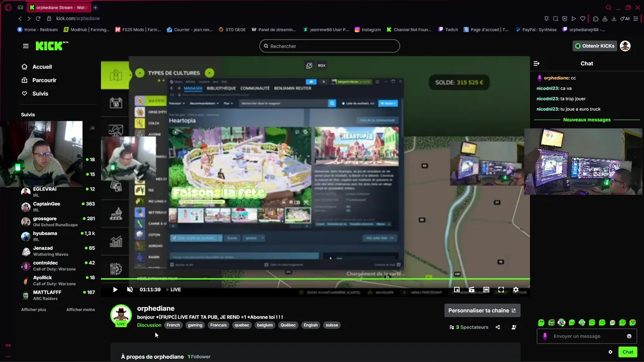
Task: Open EGLEVRAI followed channel
Action: tap(58, 192)
